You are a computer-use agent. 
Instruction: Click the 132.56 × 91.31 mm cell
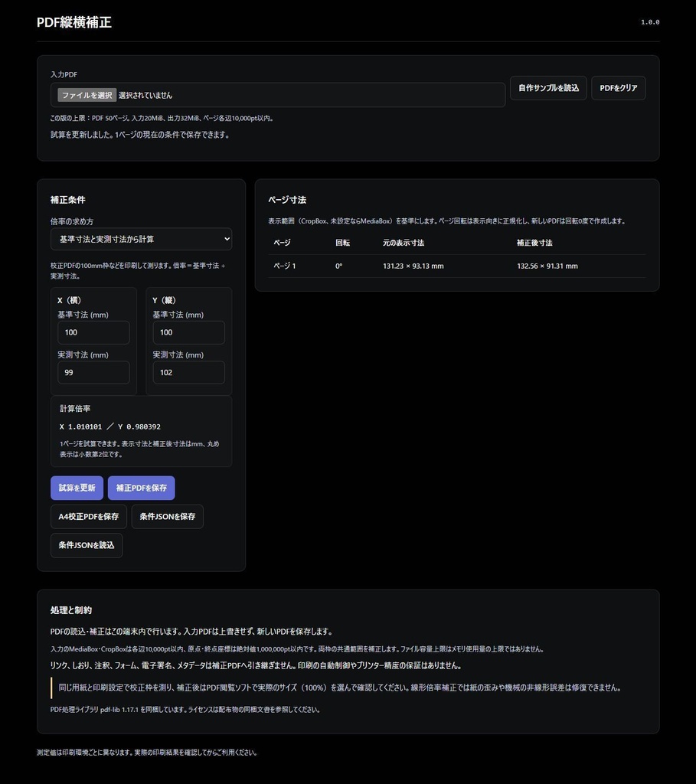tap(547, 266)
